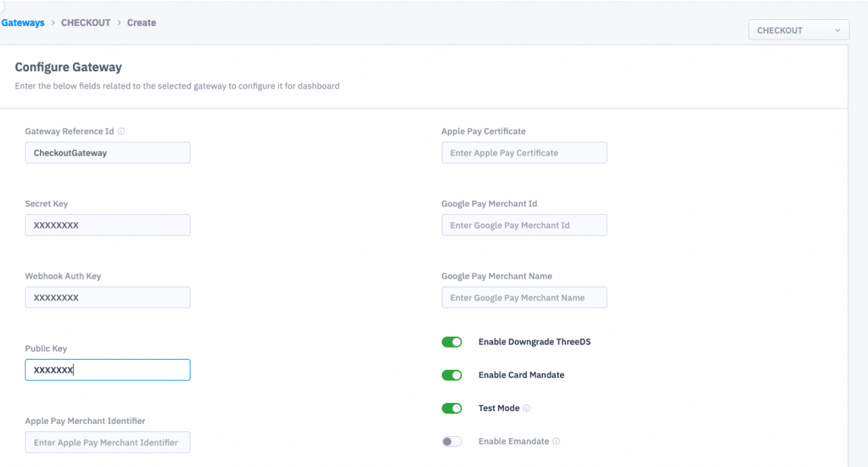Turn off Enable Card Mandate switch

[451, 375]
